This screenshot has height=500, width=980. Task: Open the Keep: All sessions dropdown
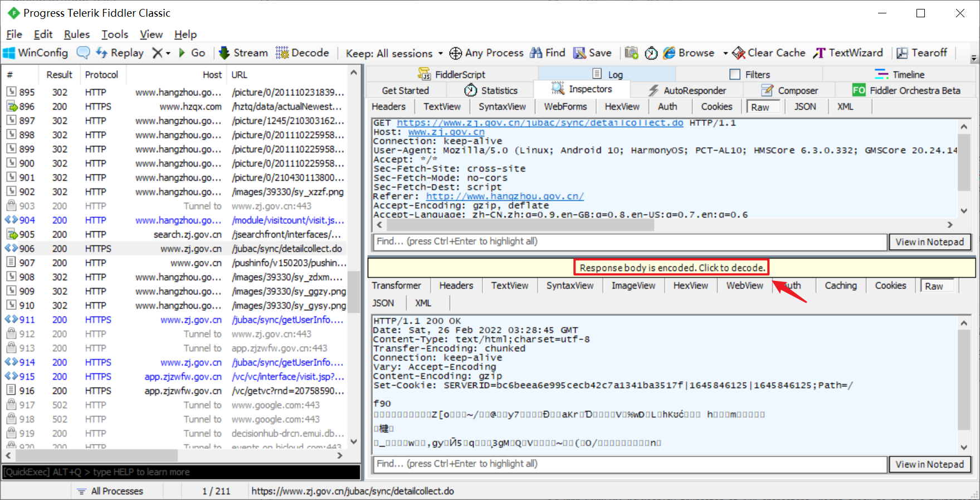tap(394, 54)
